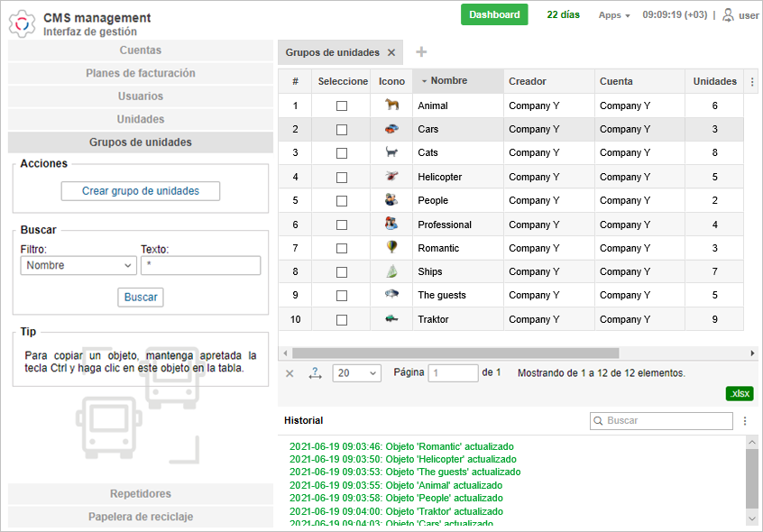Screen dimensions: 763x532
Task: Open Historial options menu dots
Action: (x=744, y=421)
